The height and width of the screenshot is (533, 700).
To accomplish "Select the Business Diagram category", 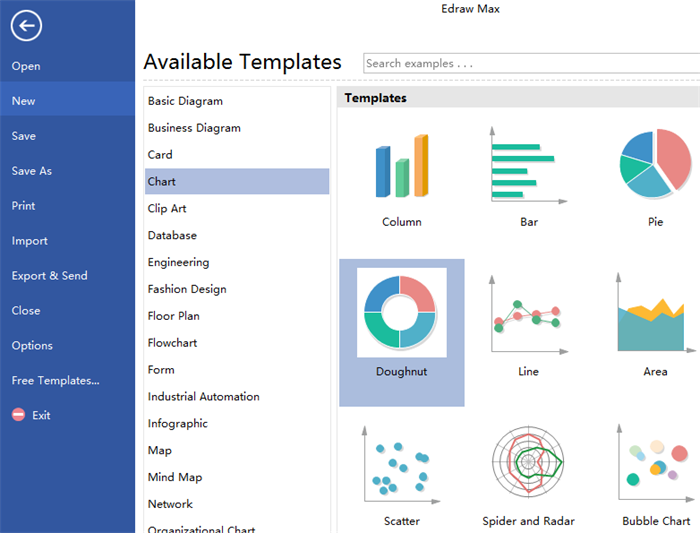I will point(237,128).
